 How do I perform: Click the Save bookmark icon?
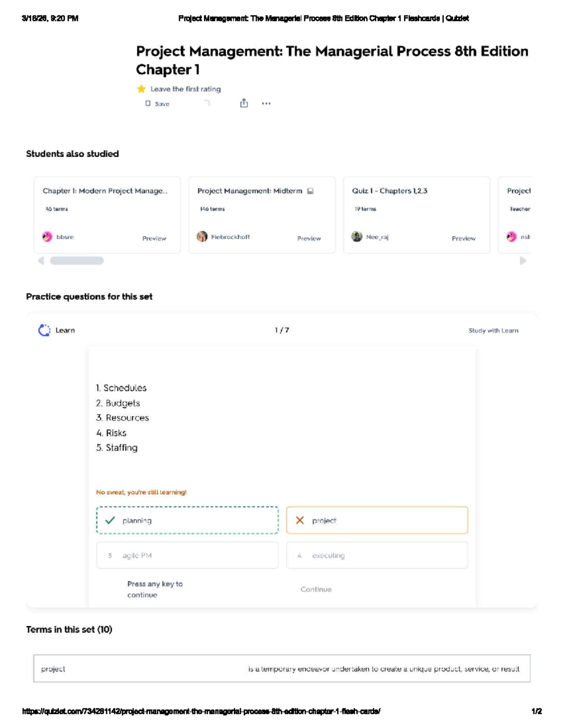click(148, 104)
